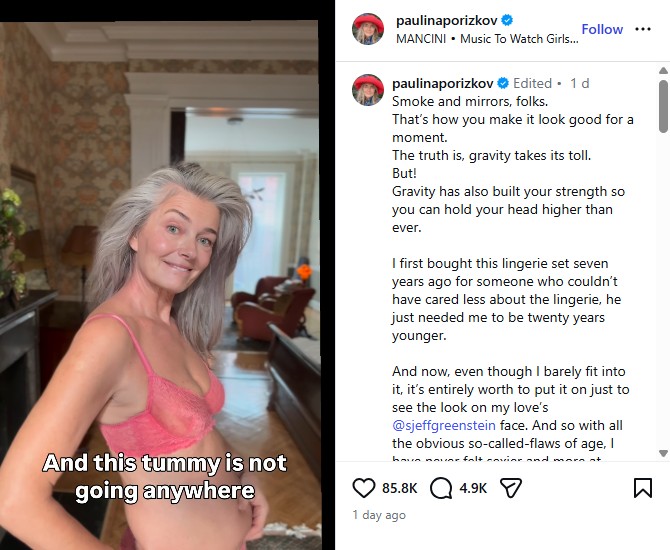Open paulinaporizkov username above the caption
The height and width of the screenshot is (550, 670).
pos(443,83)
